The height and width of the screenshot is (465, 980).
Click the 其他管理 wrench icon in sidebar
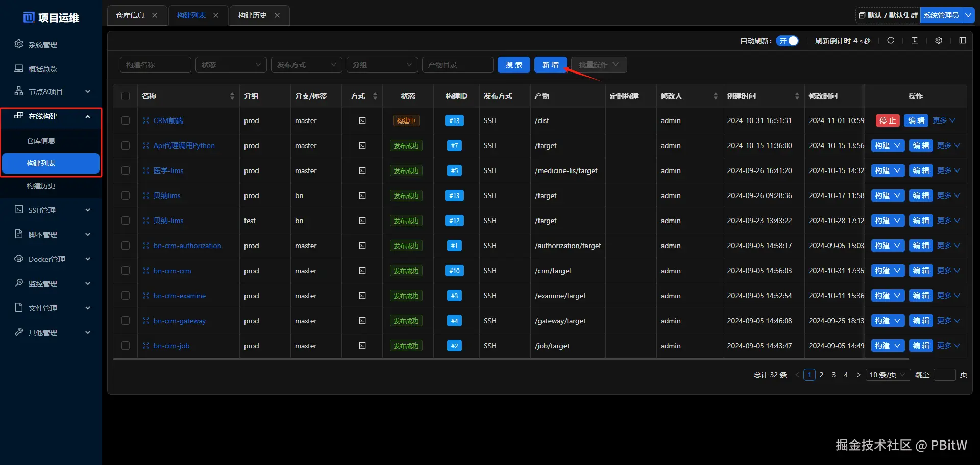point(19,332)
